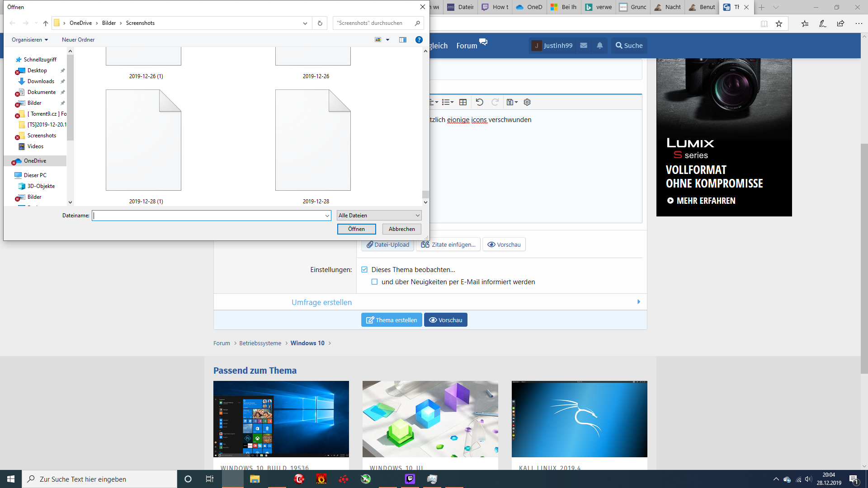The height and width of the screenshot is (488, 868).
Task: Enable the E-Mail notification checkbox
Action: pyautogui.click(x=374, y=282)
